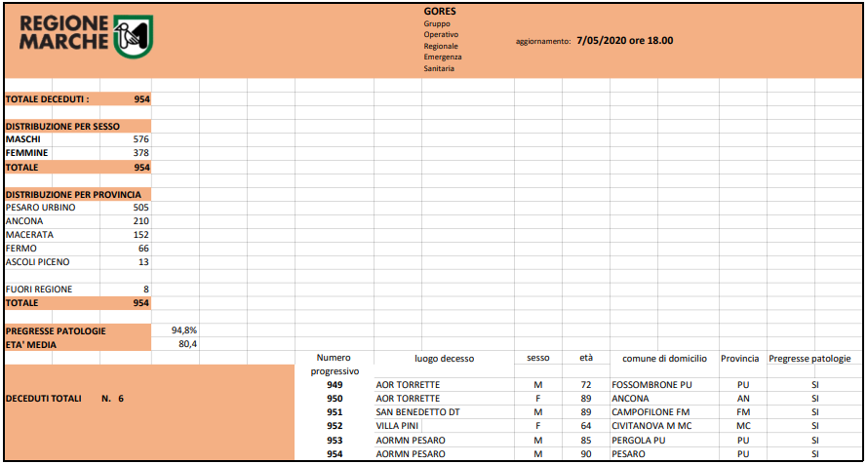Click FOSSOMBRONE PU municipality cell
Viewport: 868px width, 464px height.
pos(652,385)
